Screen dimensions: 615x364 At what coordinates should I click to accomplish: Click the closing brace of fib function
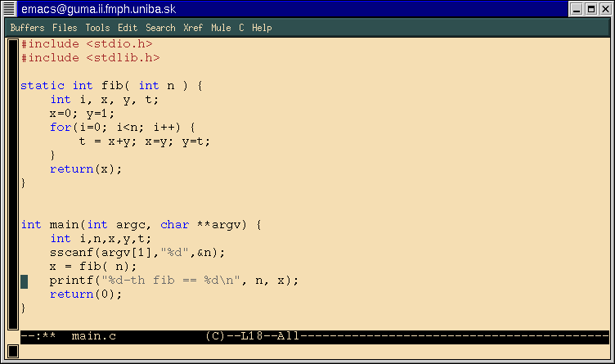point(23,183)
